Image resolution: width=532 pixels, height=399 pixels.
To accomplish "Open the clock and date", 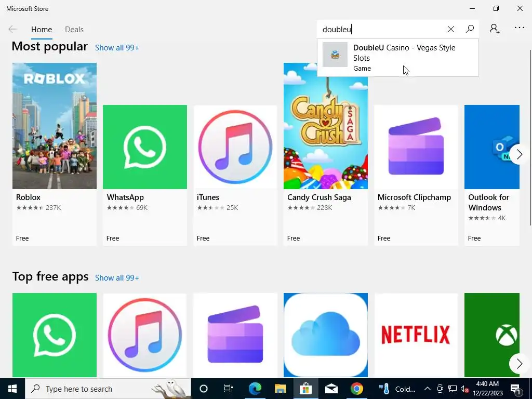I will [x=487, y=389].
